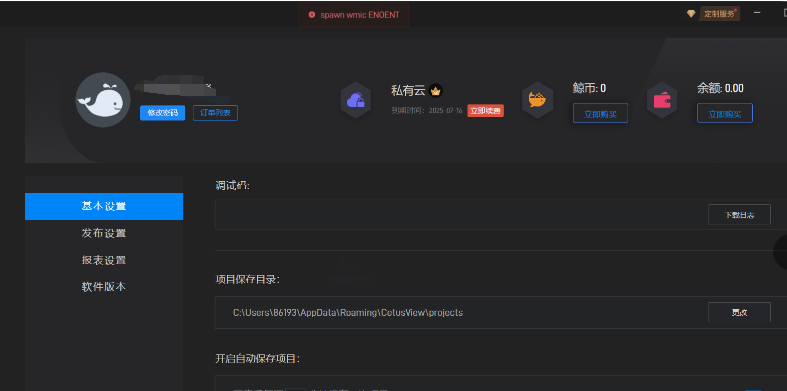Go to the 软件版本 tab

(x=104, y=287)
